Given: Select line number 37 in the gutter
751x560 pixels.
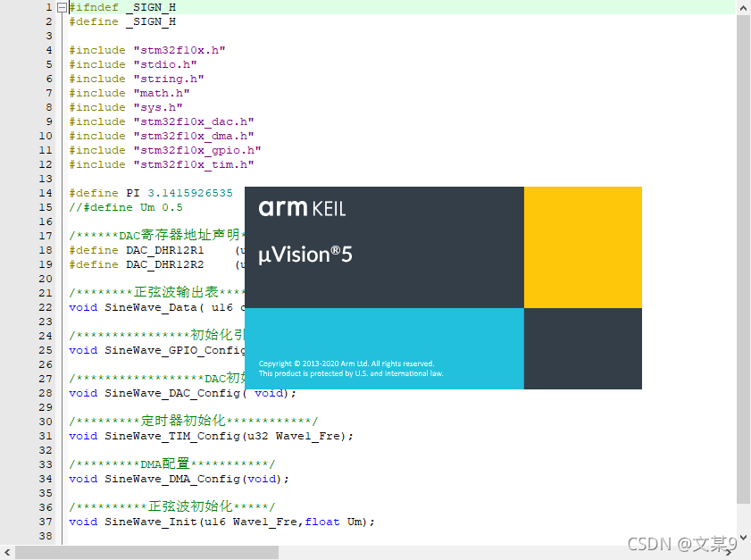Looking at the screenshot, I should click(46, 522).
